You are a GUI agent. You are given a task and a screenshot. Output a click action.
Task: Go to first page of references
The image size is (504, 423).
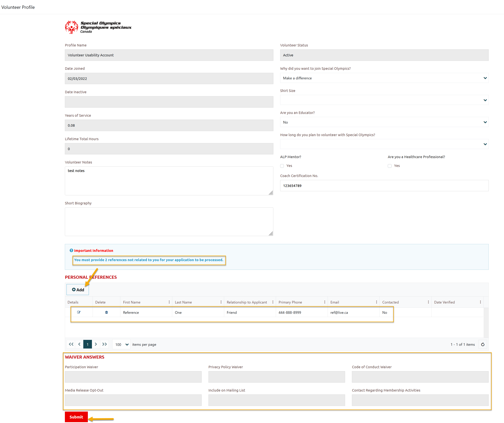pos(71,344)
